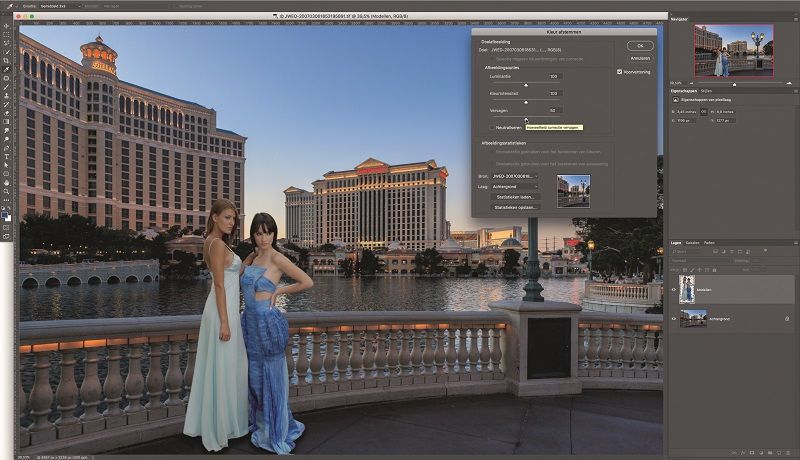Switch to the Kanalen tab
Viewport: 800px width, 460px height.
[692, 243]
